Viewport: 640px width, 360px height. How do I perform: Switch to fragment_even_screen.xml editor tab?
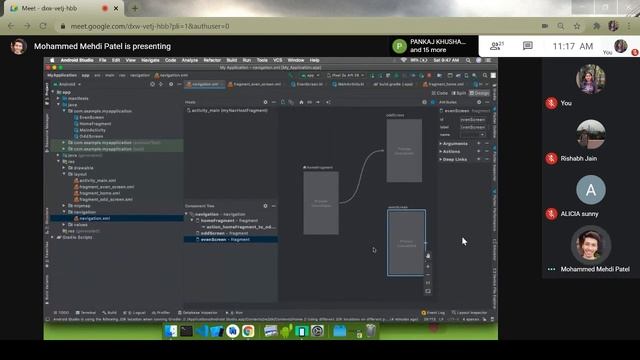click(x=255, y=84)
